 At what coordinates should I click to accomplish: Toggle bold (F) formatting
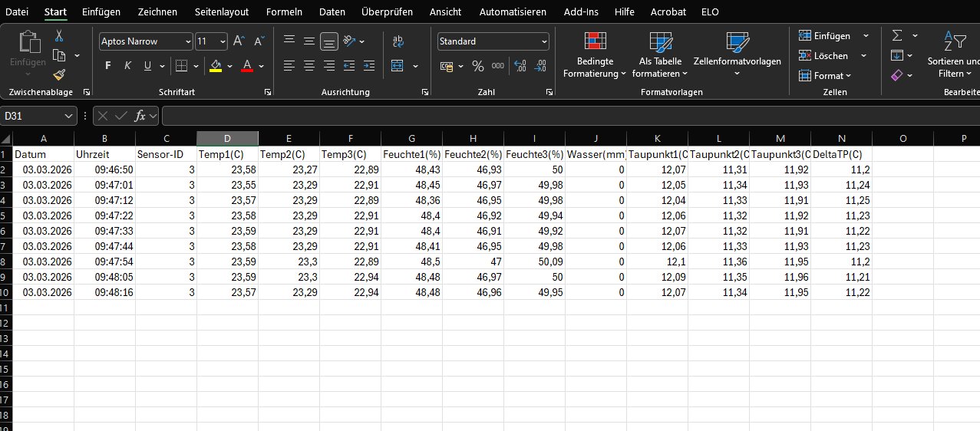(x=107, y=66)
